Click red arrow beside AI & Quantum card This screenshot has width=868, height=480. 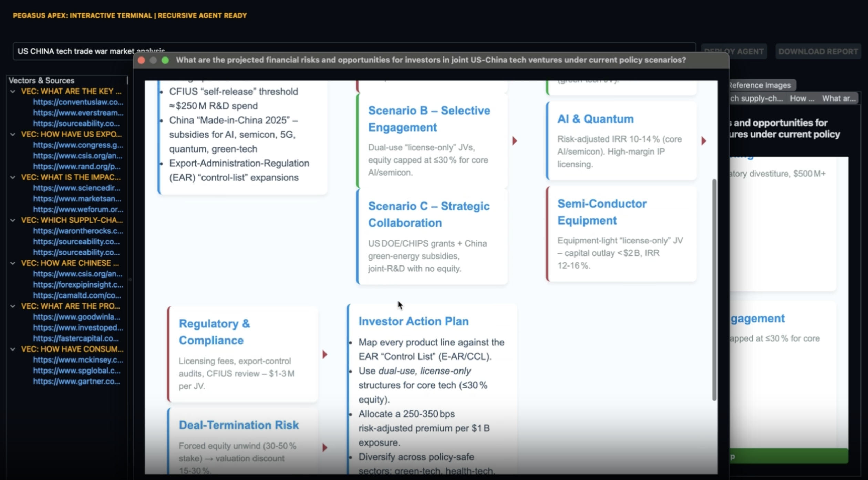pyautogui.click(x=704, y=141)
